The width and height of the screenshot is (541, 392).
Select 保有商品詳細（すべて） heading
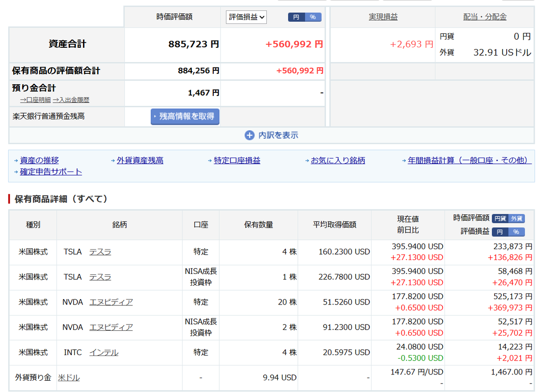pos(61,199)
